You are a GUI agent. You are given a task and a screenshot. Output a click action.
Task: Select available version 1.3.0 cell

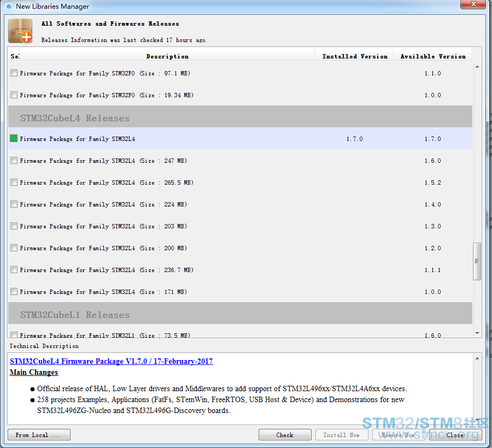click(433, 226)
